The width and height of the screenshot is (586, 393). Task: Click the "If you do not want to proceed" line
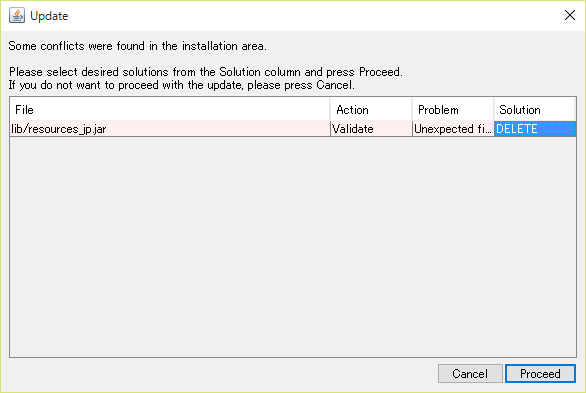tap(182, 85)
